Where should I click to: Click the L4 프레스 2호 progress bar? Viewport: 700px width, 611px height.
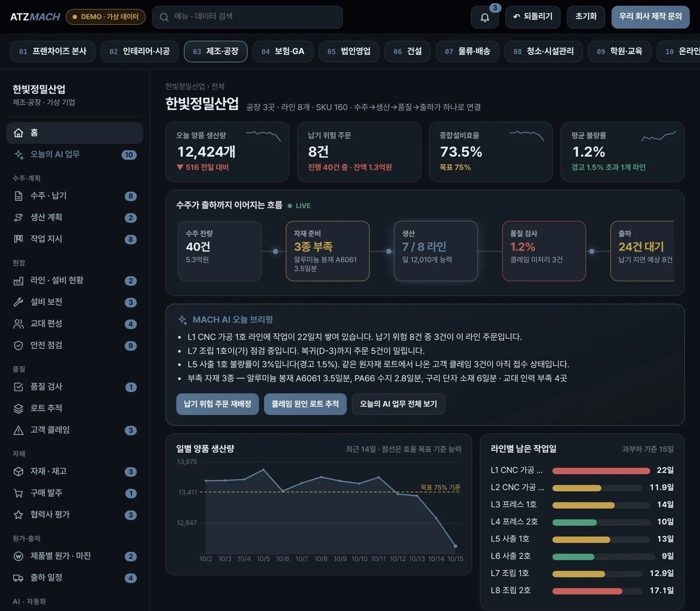point(601,522)
